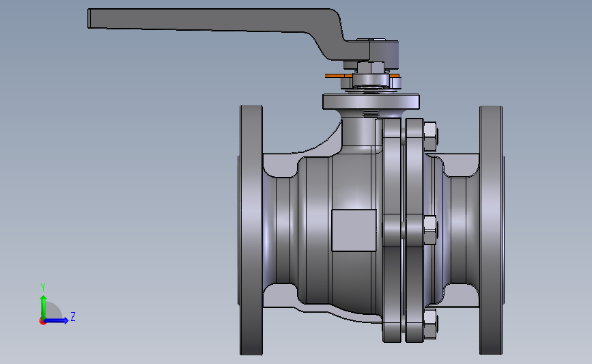Select the top hex bolt on body flange
Viewport: 592px width, 364px height.
click(430, 136)
